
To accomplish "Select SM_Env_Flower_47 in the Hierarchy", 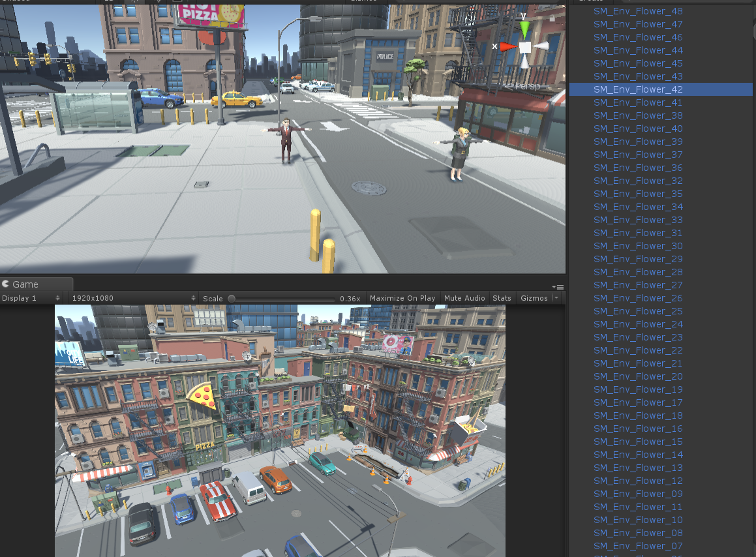I will (661, 24).
